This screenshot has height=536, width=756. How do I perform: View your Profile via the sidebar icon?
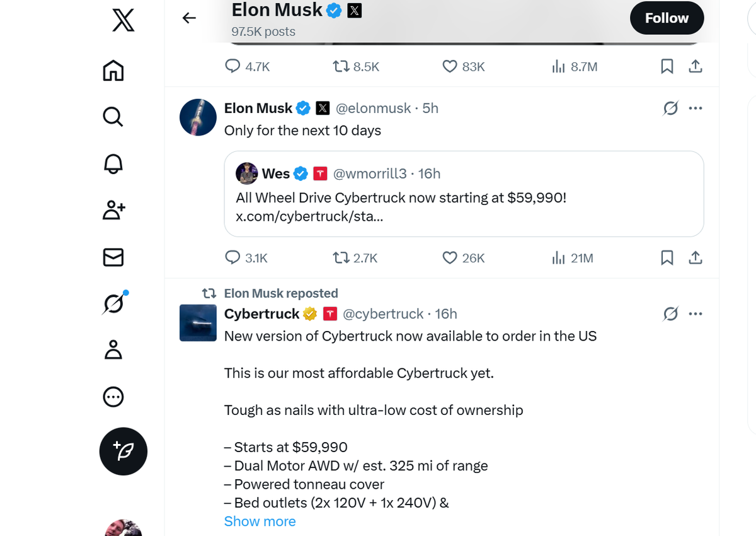coord(113,350)
